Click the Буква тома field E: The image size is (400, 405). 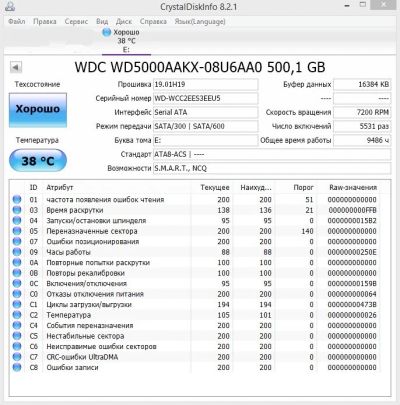tap(205, 141)
